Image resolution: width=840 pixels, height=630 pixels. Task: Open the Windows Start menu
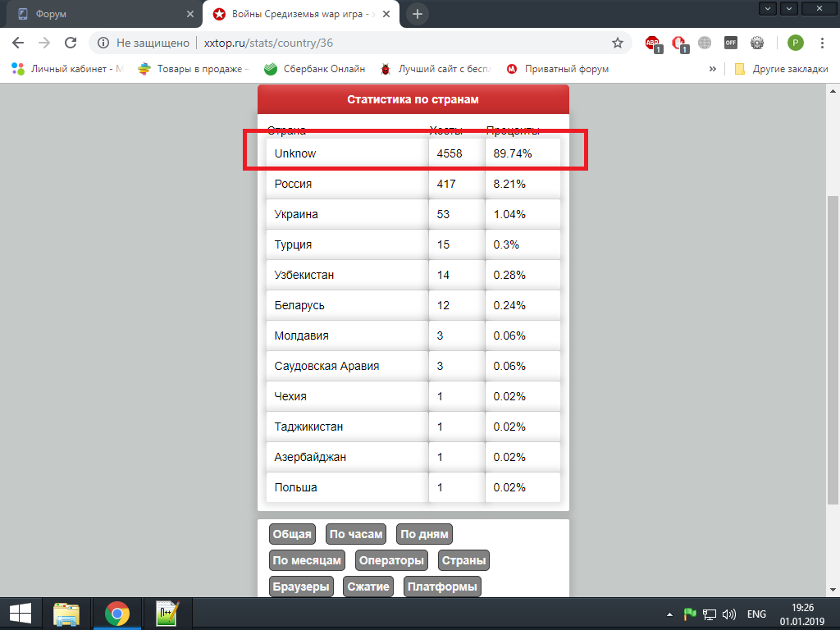coord(20,614)
